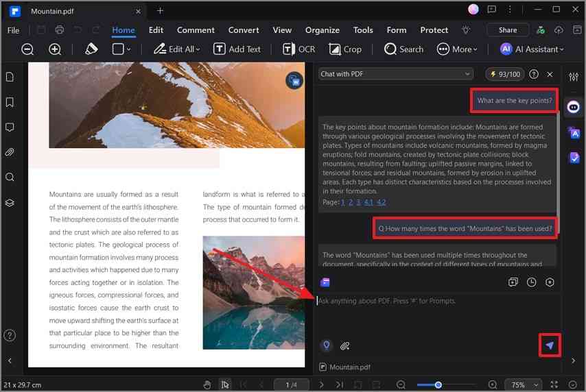586x392 pixels.
Task: Click the Mountain.pdf file chip
Action: 344,367
